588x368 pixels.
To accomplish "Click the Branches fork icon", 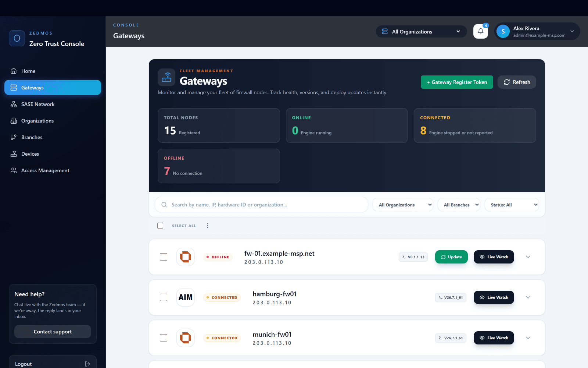I will coord(14,137).
